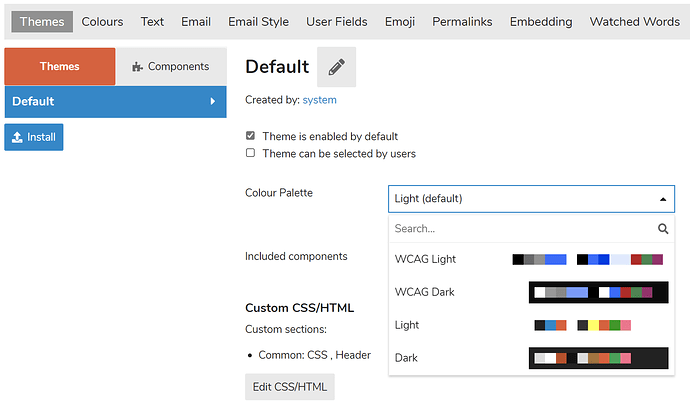Collapse the Colour Palette dropdown arrow
This screenshot has height=404, width=690.
[x=663, y=199]
